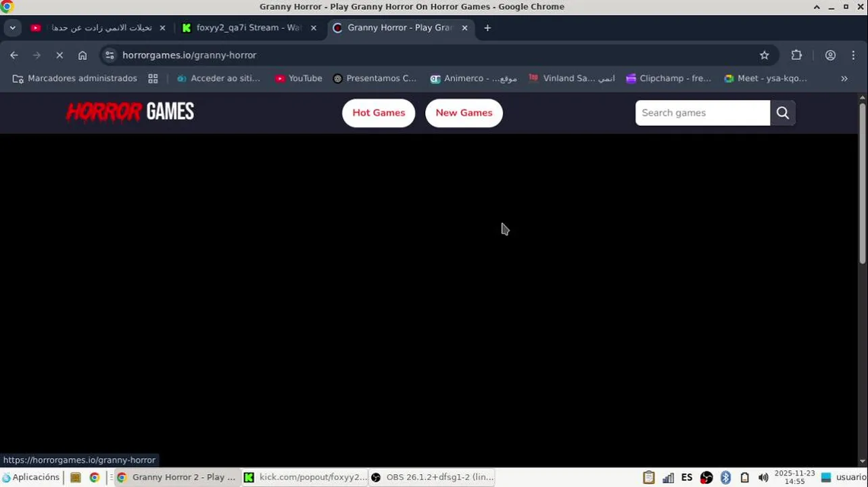
Task: Close the Granny Horror tab
Action: [x=464, y=28]
